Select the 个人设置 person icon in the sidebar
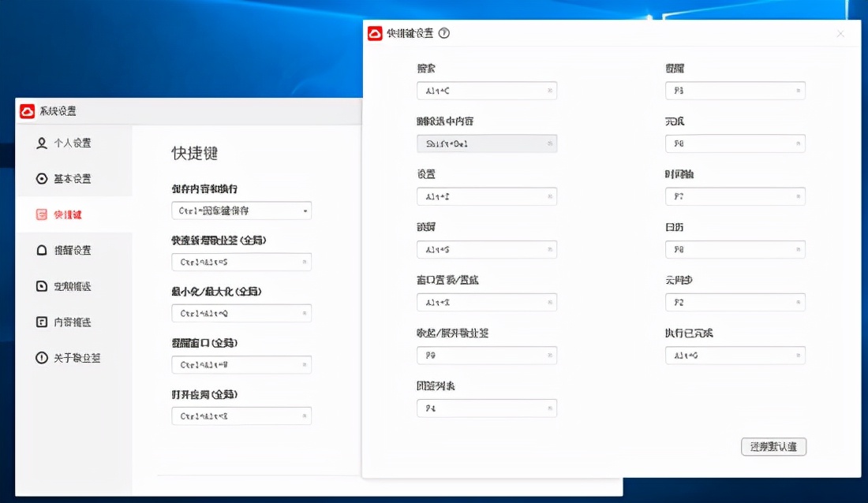 tap(43, 143)
